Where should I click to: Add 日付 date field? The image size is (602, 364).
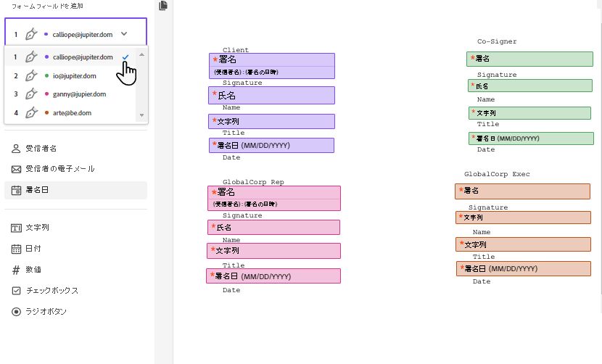75,249
